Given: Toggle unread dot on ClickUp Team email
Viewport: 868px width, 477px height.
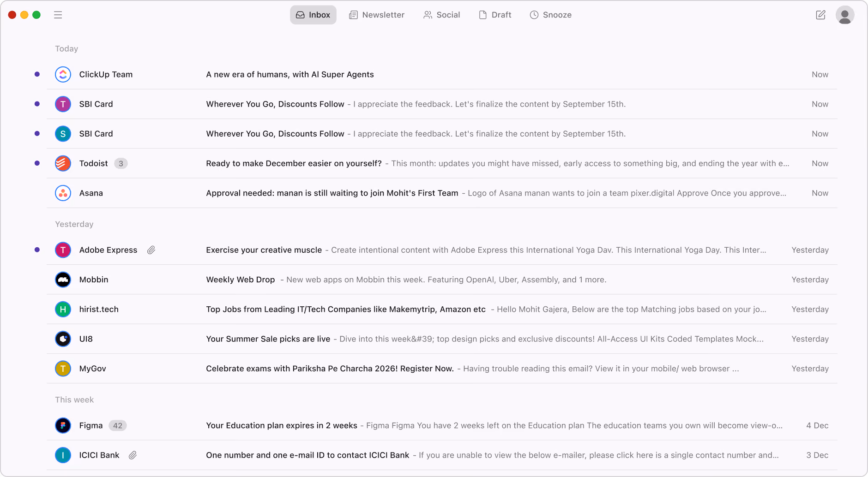Looking at the screenshot, I should tap(37, 74).
